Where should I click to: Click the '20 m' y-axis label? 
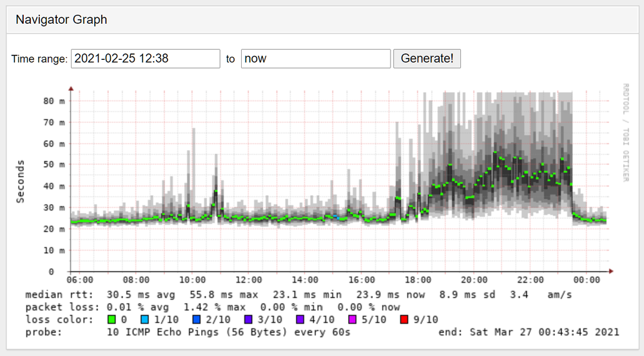pyautogui.click(x=54, y=229)
